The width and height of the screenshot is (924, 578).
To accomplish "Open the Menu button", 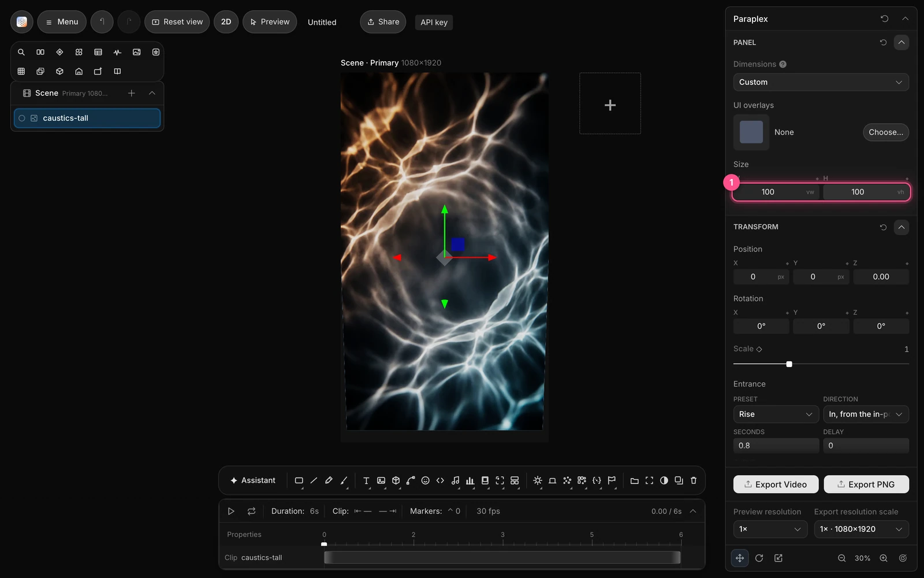I will (x=62, y=22).
